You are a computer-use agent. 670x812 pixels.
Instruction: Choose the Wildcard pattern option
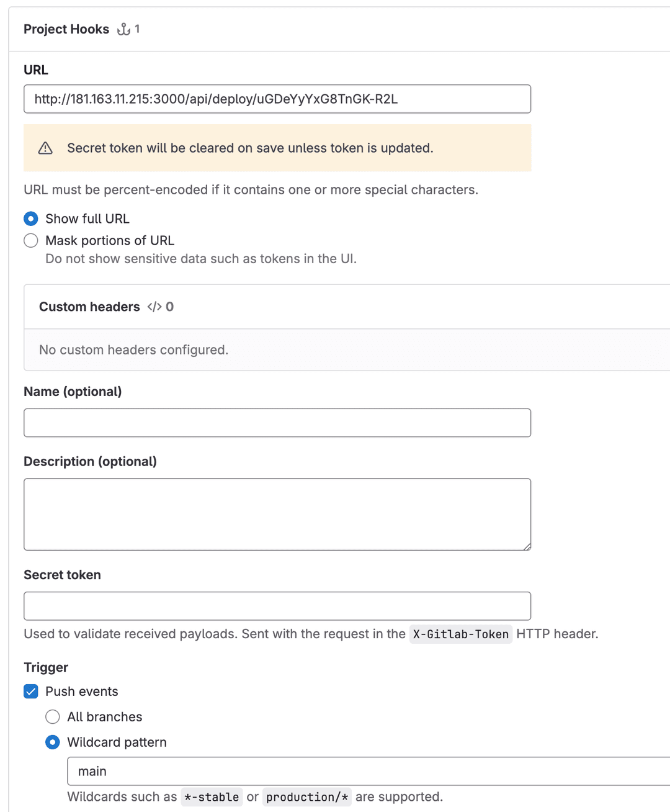coord(53,742)
